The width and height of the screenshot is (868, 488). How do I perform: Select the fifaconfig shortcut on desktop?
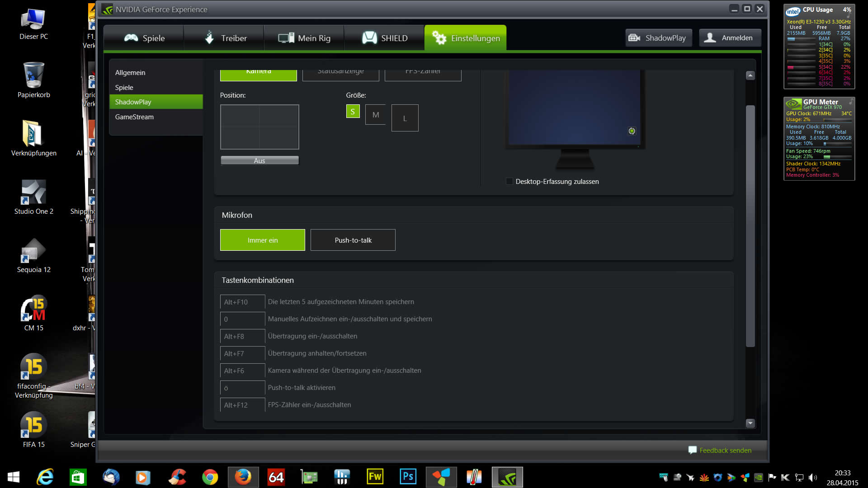coord(34,376)
